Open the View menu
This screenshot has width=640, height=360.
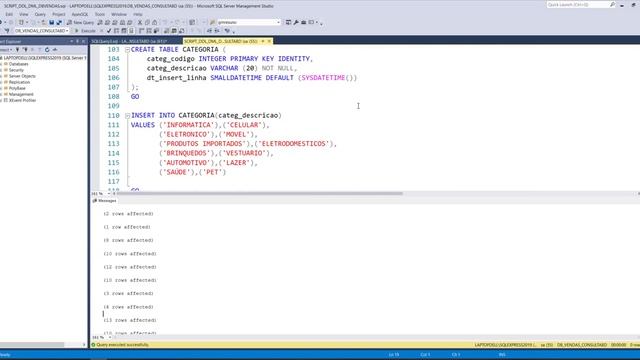(24, 14)
